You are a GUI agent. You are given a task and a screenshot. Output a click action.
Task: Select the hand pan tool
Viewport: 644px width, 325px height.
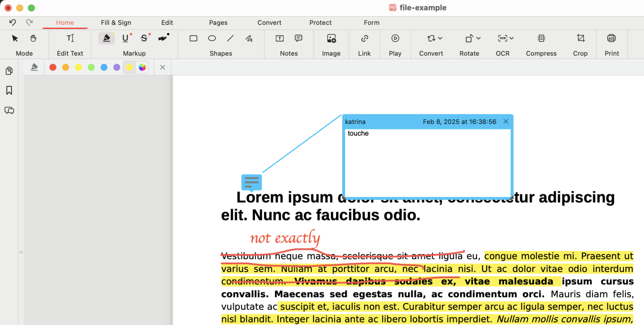pyautogui.click(x=33, y=38)
